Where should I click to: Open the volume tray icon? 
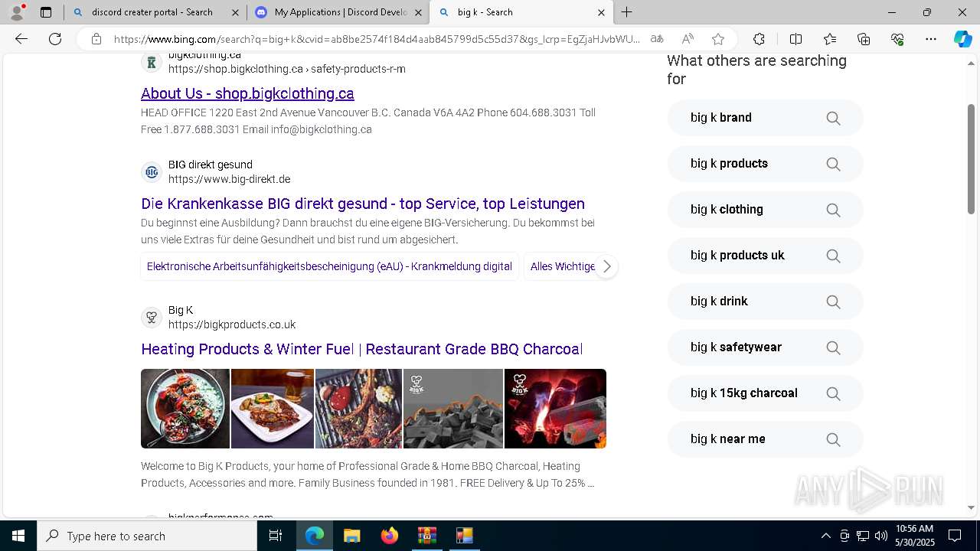(x=881, y=536)
